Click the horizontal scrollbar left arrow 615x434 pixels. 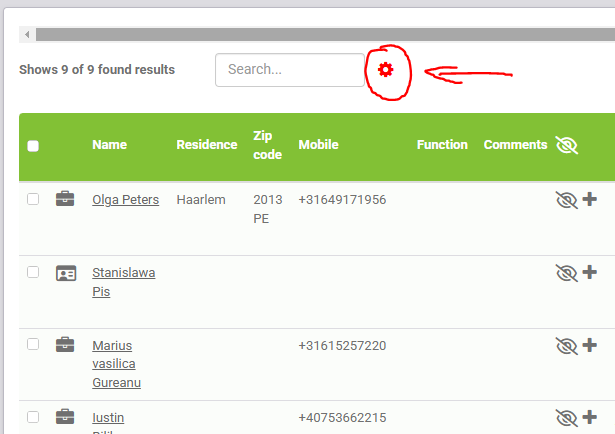point(27,35)
